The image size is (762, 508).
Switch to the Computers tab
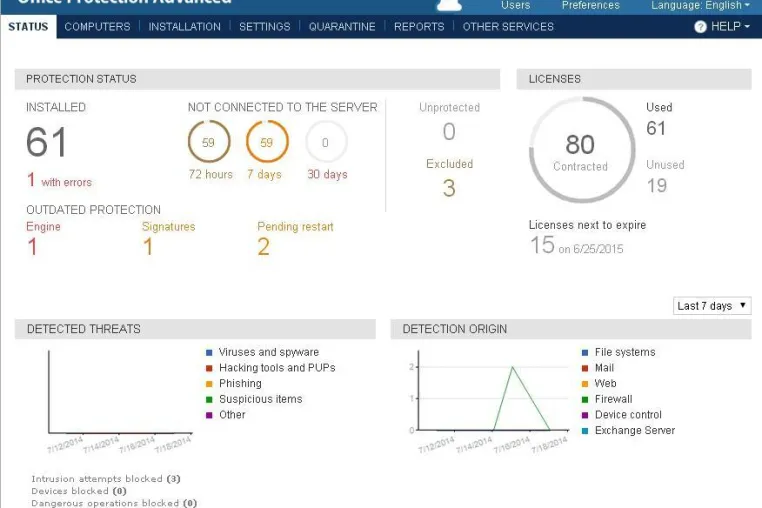[97, 27]
